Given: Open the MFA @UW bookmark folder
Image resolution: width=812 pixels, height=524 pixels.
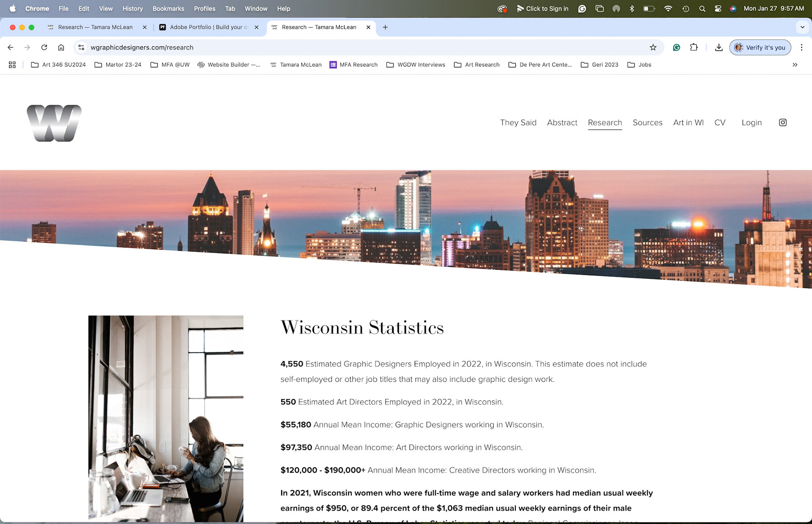Looking at the screenshot, I should [x=170, y=65].
